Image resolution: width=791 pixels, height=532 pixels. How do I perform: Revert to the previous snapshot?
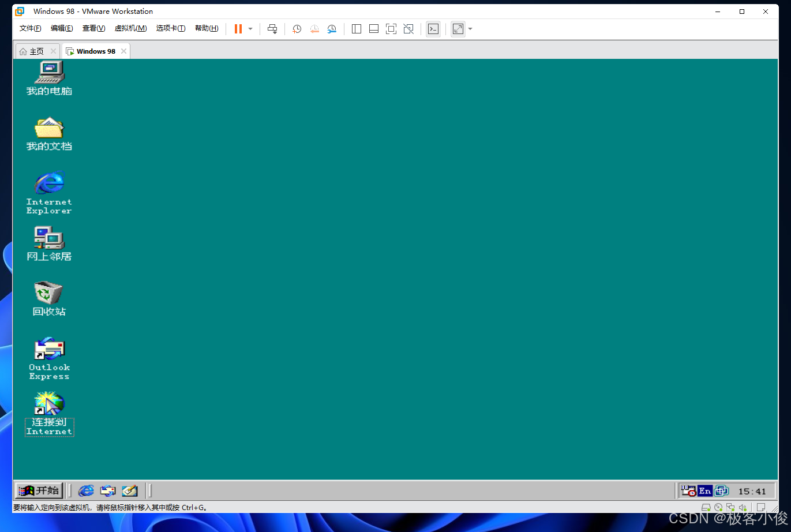(x=314, y=29)
